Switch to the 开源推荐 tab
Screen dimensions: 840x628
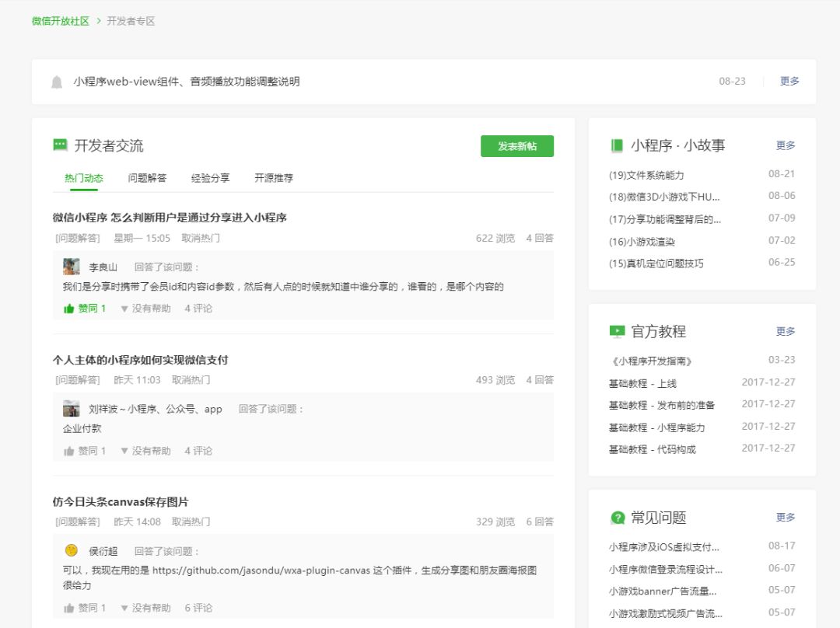coord(273,178)
